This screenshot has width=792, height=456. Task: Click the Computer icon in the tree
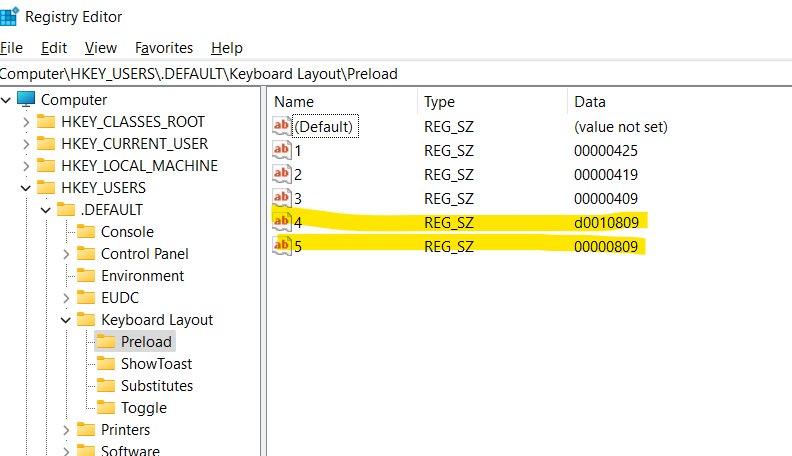26,100
